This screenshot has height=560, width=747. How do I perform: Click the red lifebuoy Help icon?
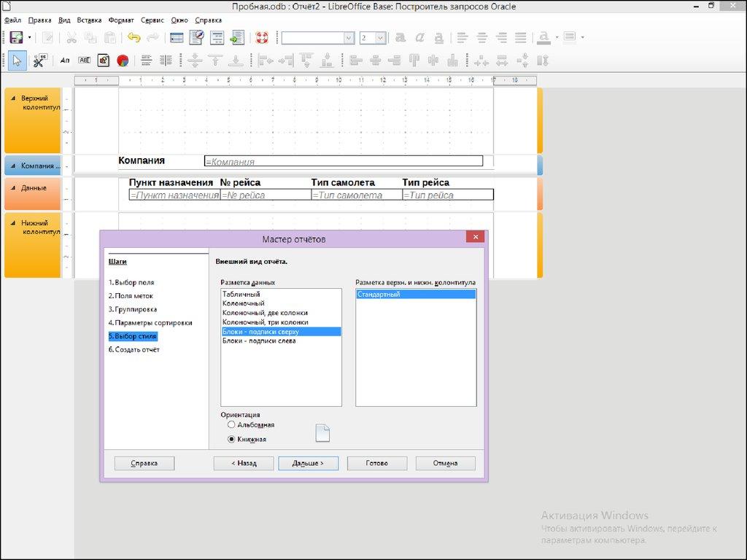coord(262,37)
